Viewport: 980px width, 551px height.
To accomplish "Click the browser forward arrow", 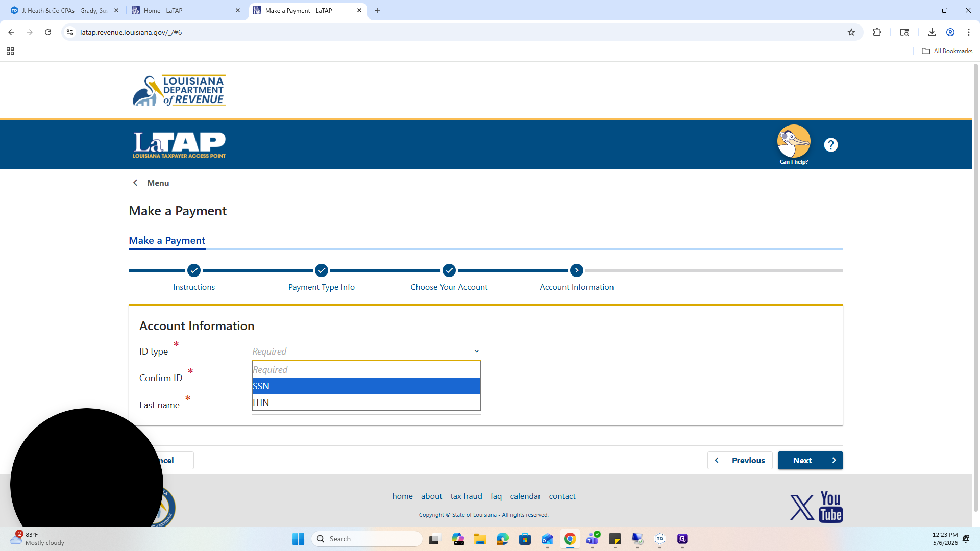I will tap(30, 32).
